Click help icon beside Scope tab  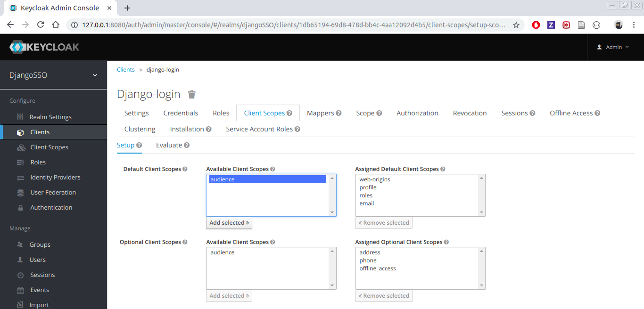(x=379, y=113)
